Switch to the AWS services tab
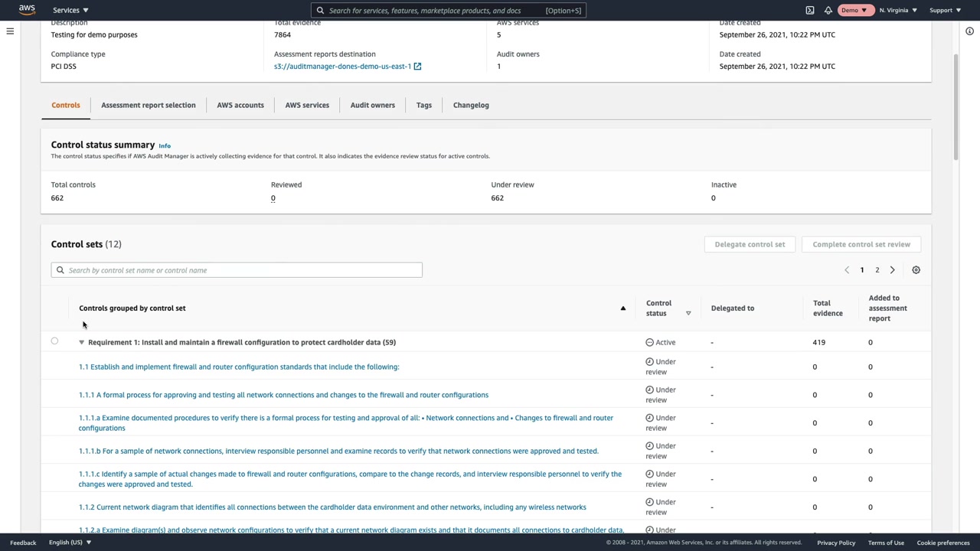The height and width of the screenshot is (551, 980). 307,105
